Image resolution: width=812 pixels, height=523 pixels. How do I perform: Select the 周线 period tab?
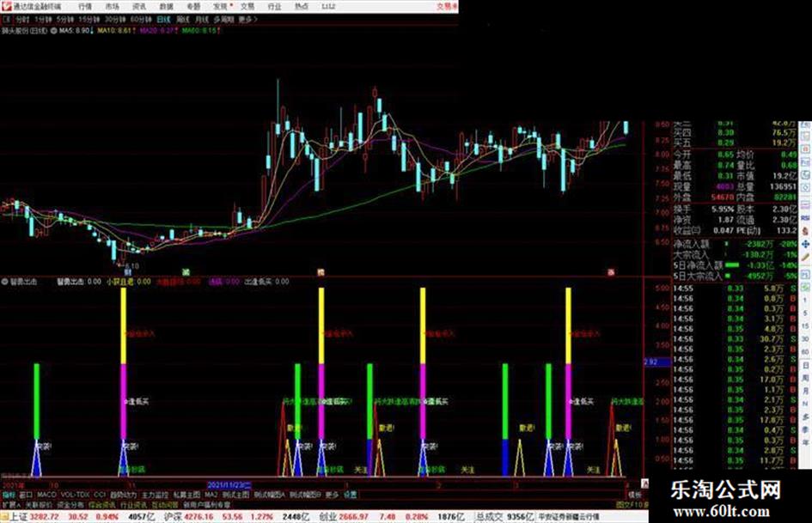point(183,20)
